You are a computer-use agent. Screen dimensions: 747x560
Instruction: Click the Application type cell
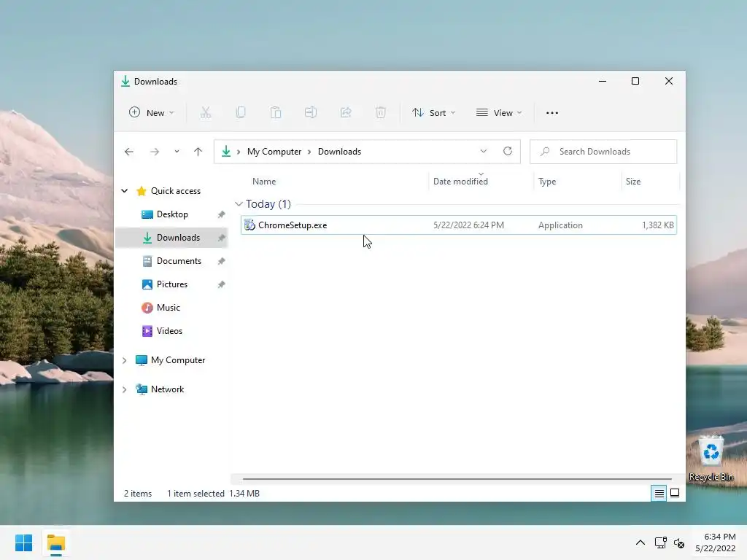[560, 225]
